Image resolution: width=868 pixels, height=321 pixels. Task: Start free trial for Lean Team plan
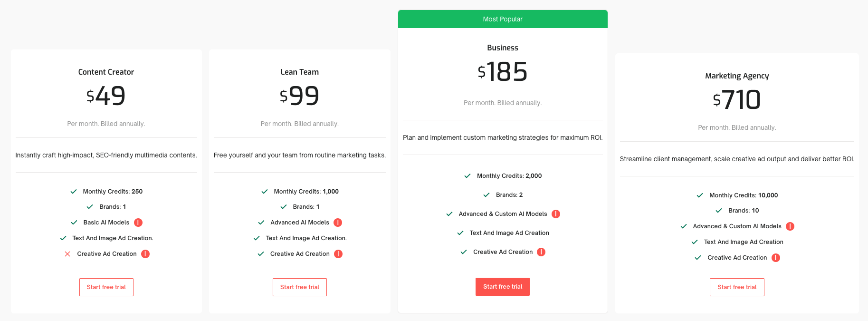[x=299, y=287]
